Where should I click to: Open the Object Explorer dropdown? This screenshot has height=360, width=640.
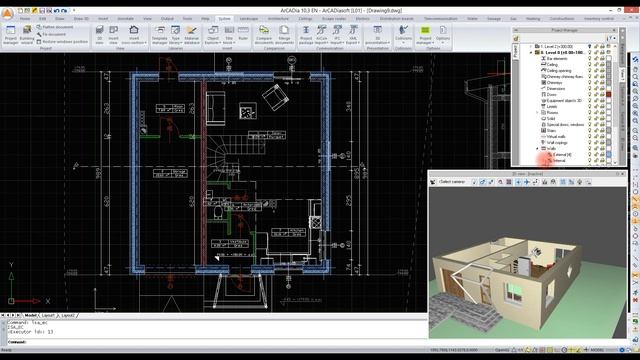(x=213, y=35)
